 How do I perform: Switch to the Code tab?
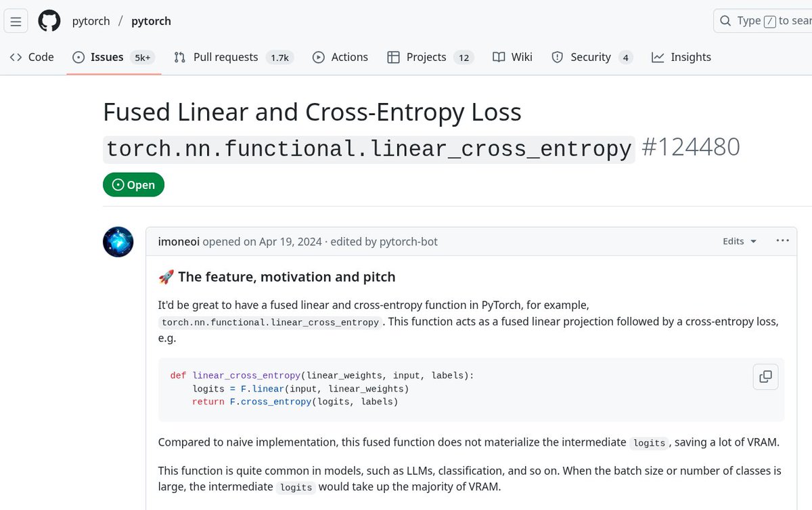click(x=31, y=57)
